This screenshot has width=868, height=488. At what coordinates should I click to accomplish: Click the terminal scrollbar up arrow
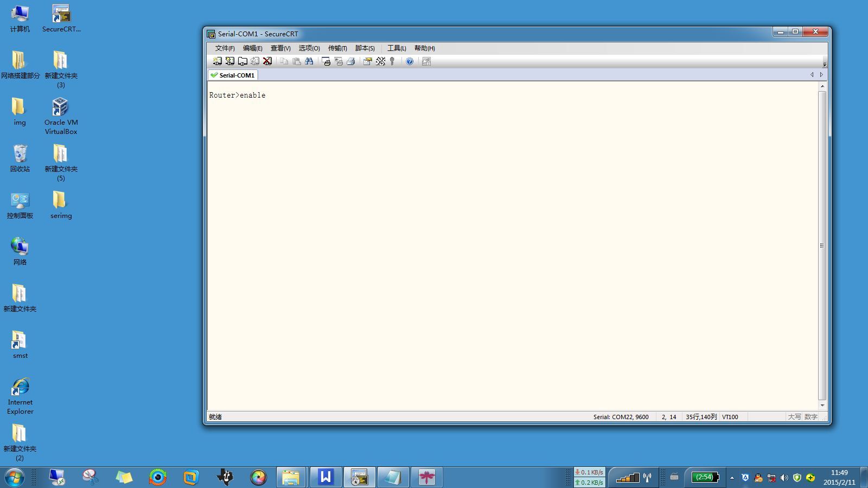(x=822, y=86)
